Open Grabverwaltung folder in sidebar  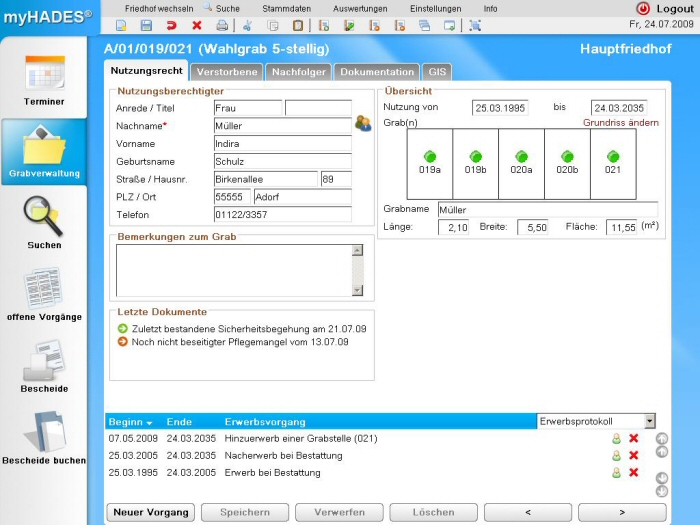coord(44,152)
